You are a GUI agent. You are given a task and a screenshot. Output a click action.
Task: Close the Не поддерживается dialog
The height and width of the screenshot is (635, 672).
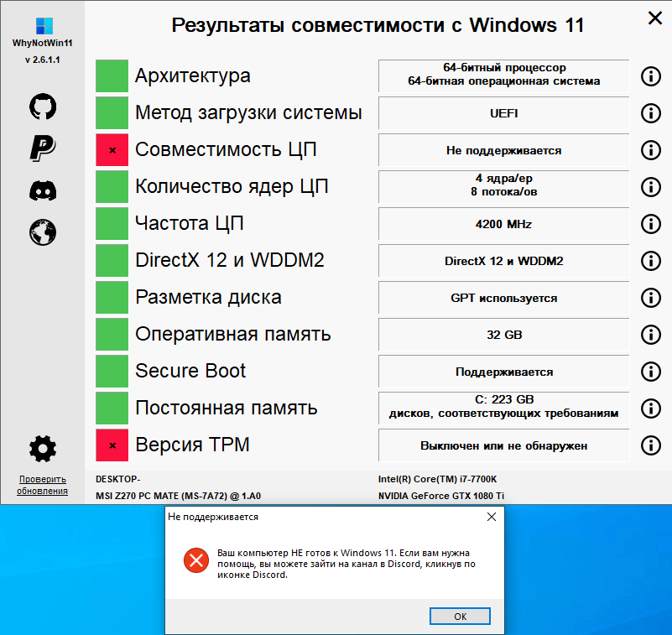492,517
